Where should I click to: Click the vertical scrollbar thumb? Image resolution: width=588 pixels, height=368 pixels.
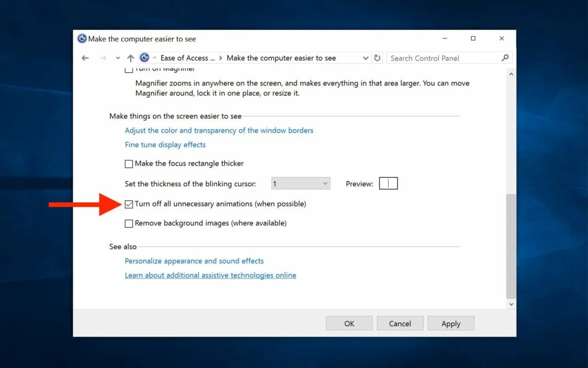coord(511,246)
